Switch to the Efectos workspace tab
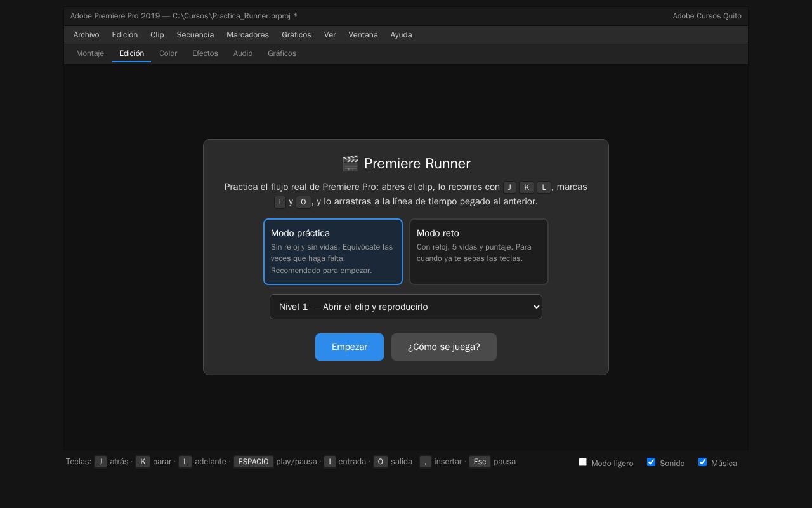Image resolution: width=812 pixels, height=508 pixels. [x=205, y=53]
